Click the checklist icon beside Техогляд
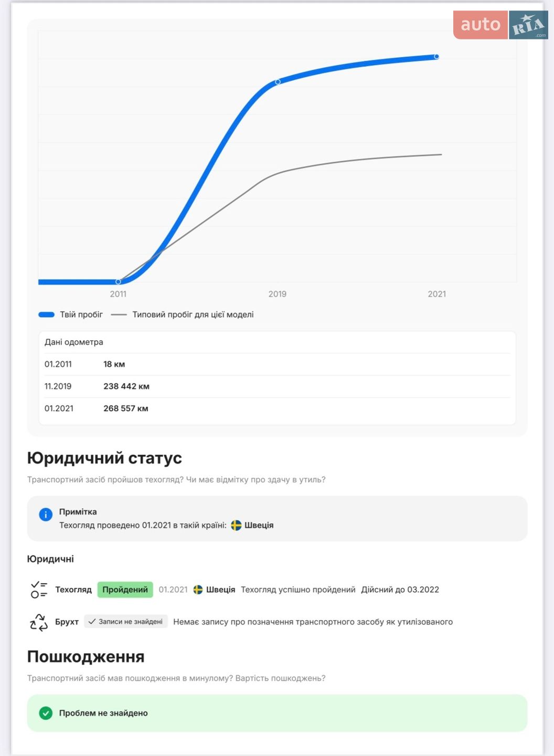This screenshot has height=756, width=554. point(39,590)
